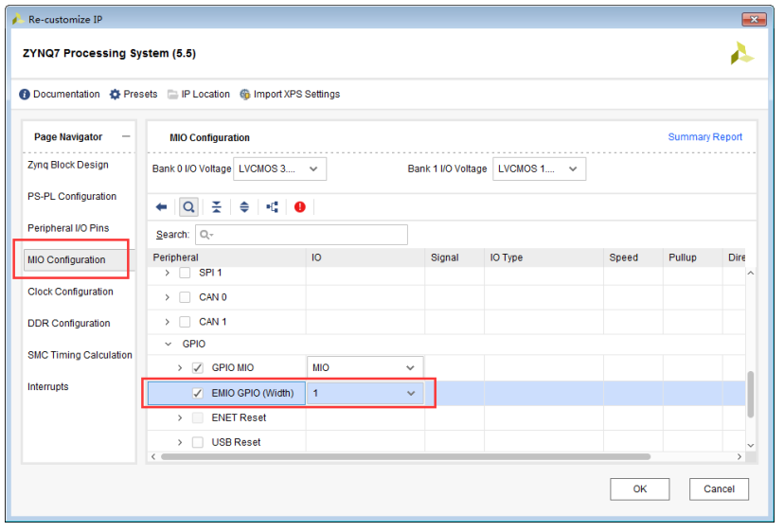The image size is (784, 532).
Task: Click the scroll right arrow
Action: click(739, 456)
